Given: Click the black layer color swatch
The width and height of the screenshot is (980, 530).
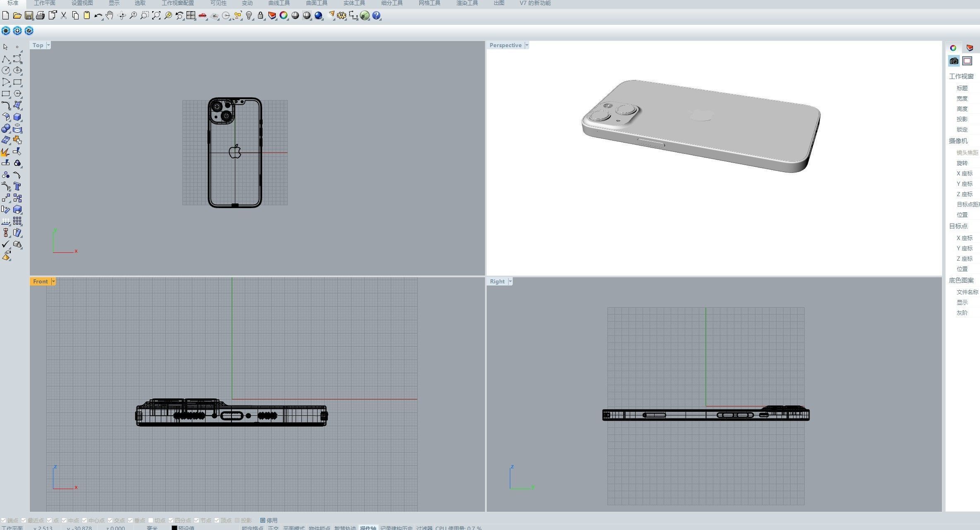Looking at the screenshot, I should 174,528.
